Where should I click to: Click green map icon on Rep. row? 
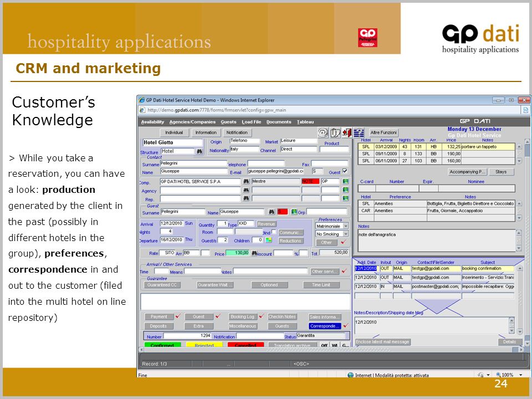pos(345,198)
